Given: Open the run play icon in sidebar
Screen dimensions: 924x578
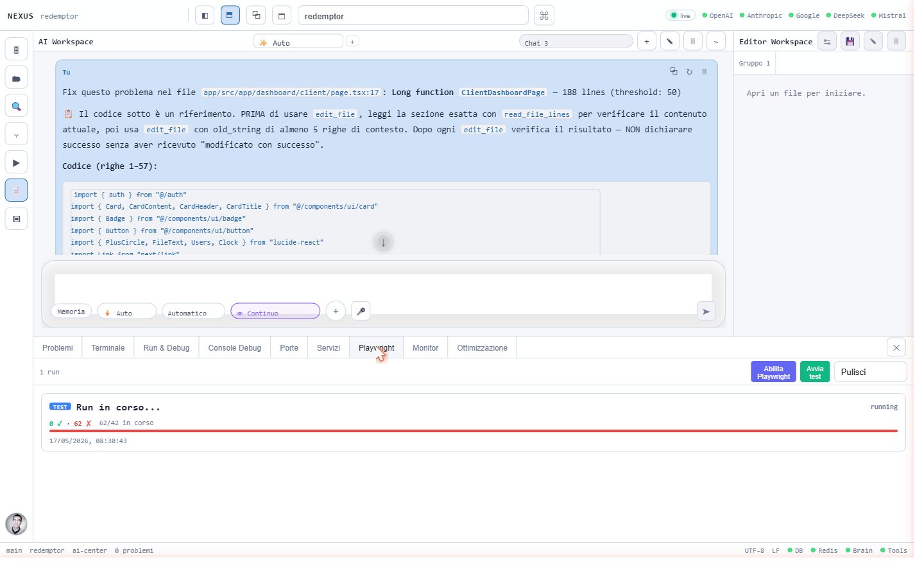Looking at the screenshot, I should click(16, 162).
